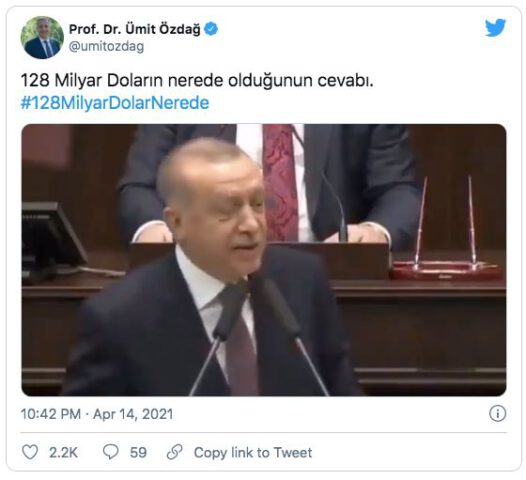Image resolution: width=526 pixels, height=480 pixels.
Task: Click the chain link icon
Action: pos(174,452)
